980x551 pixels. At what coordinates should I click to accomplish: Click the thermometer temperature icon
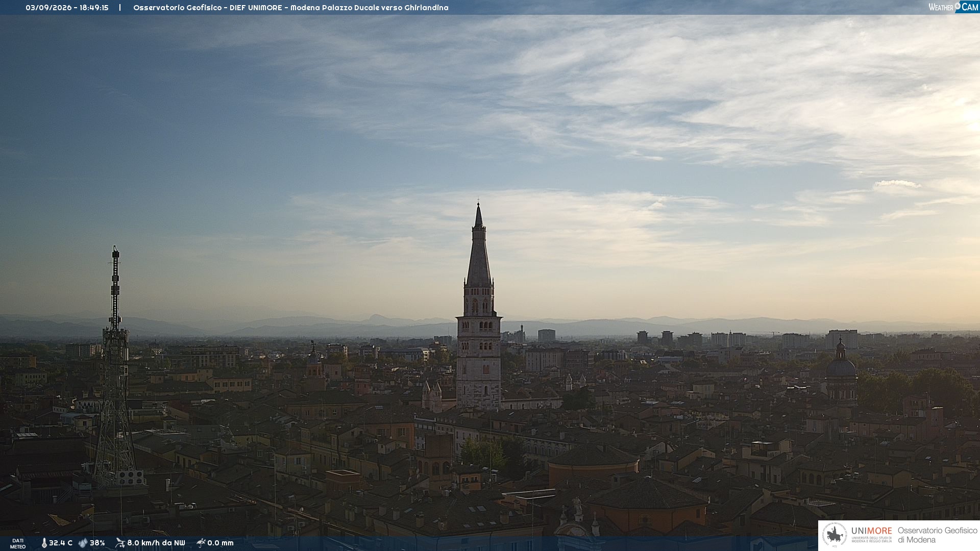pyautogui.click(x=44, y=543)
